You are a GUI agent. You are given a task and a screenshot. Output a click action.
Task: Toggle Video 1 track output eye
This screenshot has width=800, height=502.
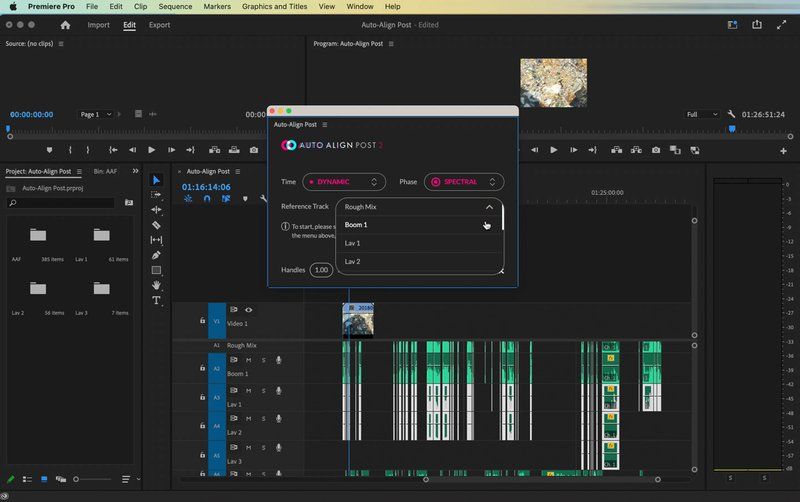[248, 310]
